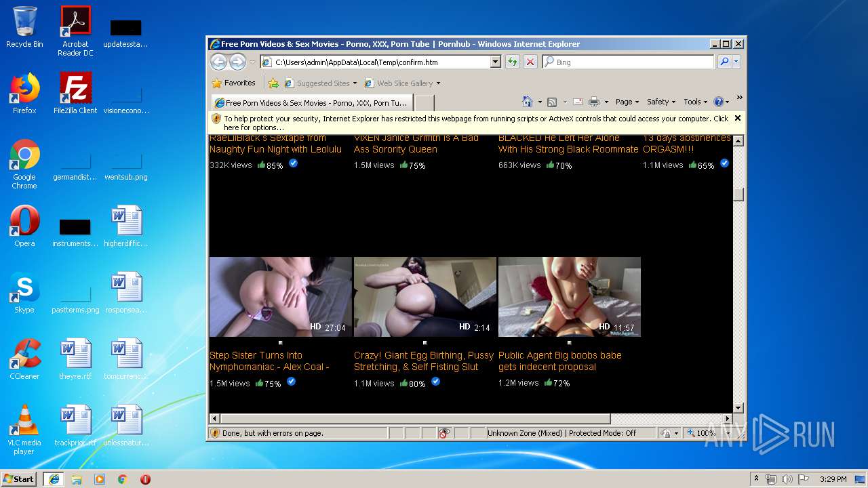Launch the Skype desktop shortcut
The height and width of the screenshot is (488, 868).
click(x=24, y=293)
